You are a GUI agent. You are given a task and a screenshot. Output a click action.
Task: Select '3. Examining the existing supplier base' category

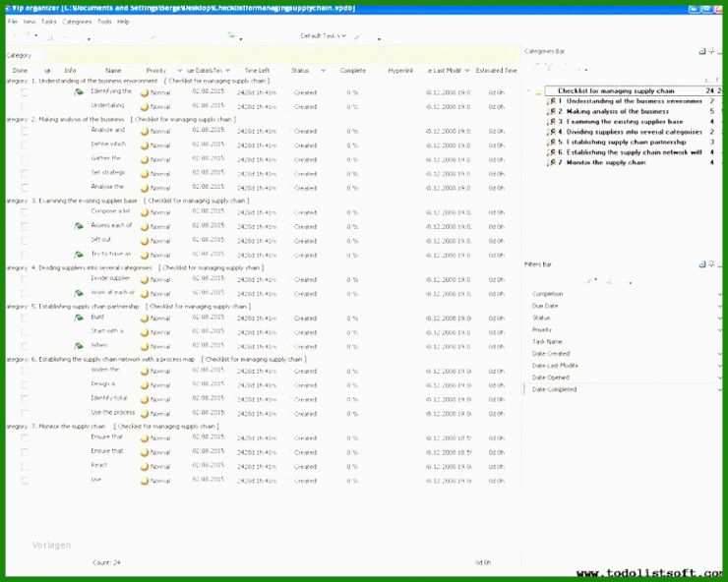pos(621,122)
